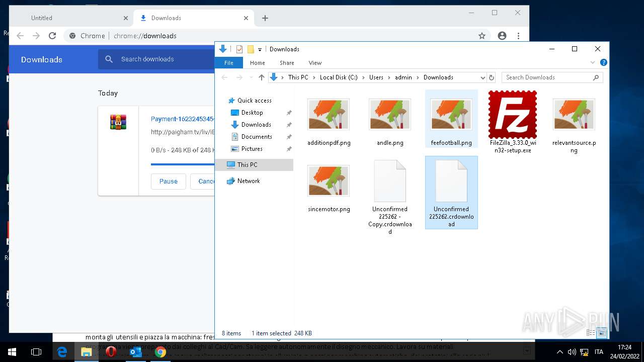The image size is (644, 362).
Task: Open the Explorer help icon
Action: pos(604,62)
